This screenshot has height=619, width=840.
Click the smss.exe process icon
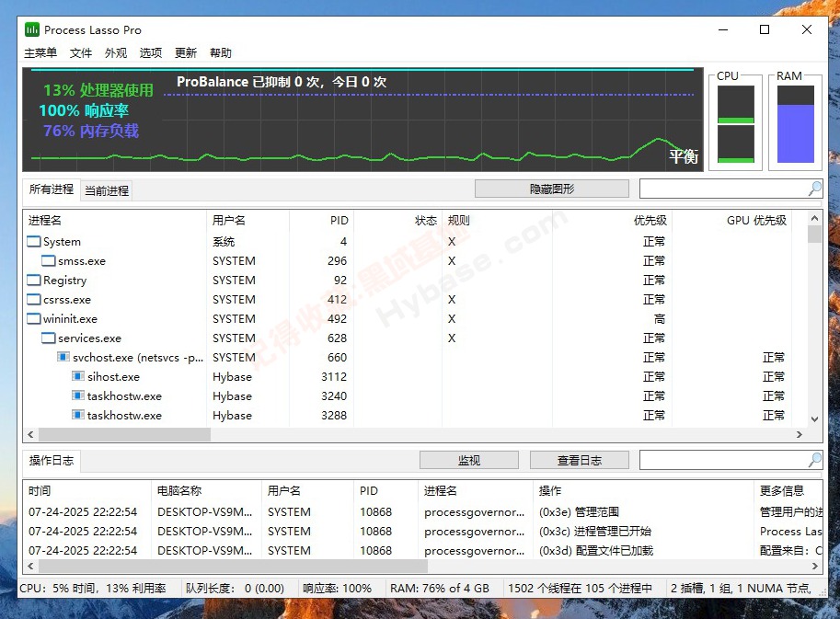(x=49, y=261)
